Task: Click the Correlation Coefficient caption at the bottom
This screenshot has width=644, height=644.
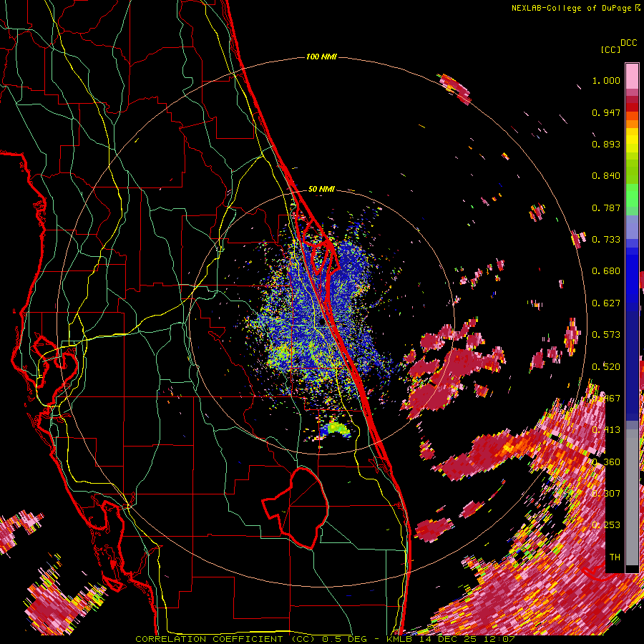Action: 325,639
